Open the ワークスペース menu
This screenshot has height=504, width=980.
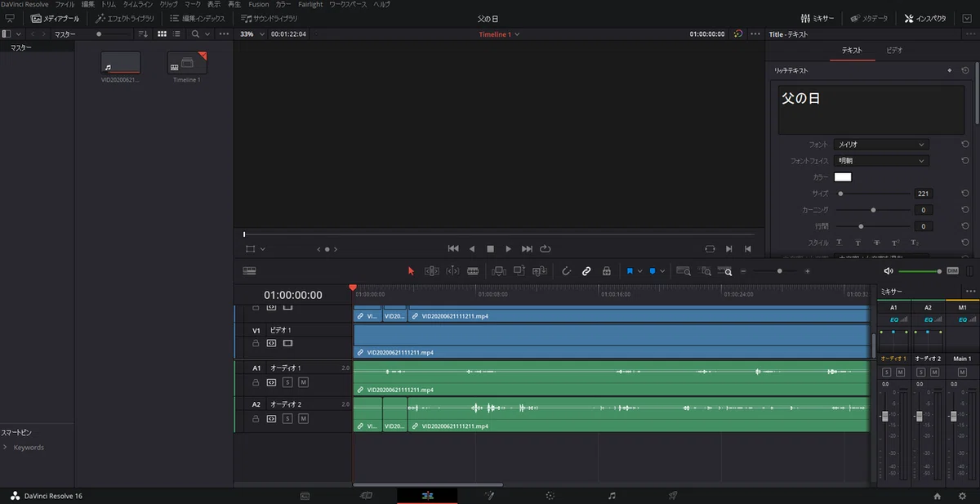(x=348, y=5)
